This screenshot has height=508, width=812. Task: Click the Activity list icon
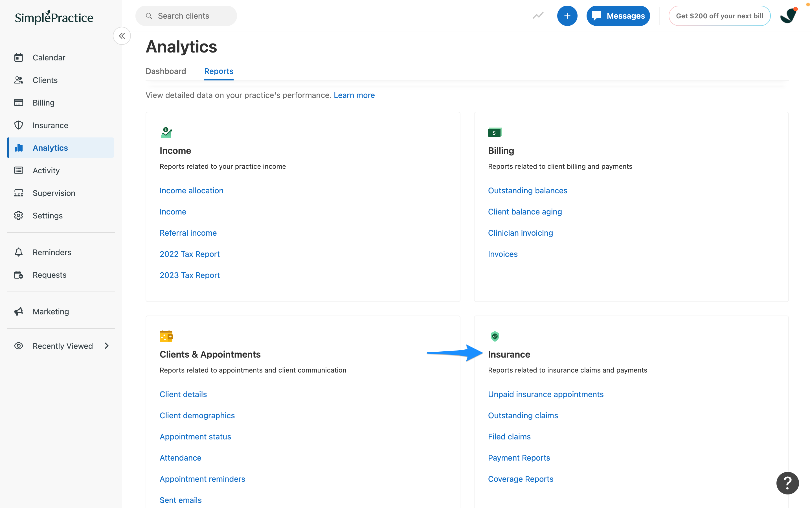18,170
